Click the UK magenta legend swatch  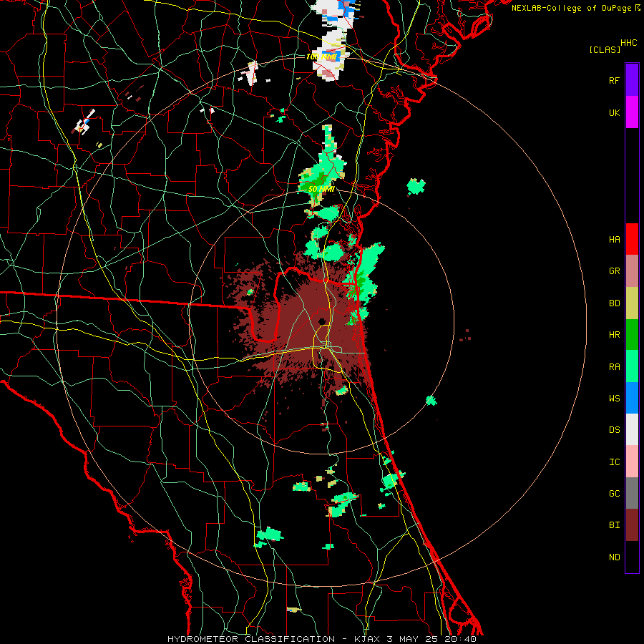[632, 112]
